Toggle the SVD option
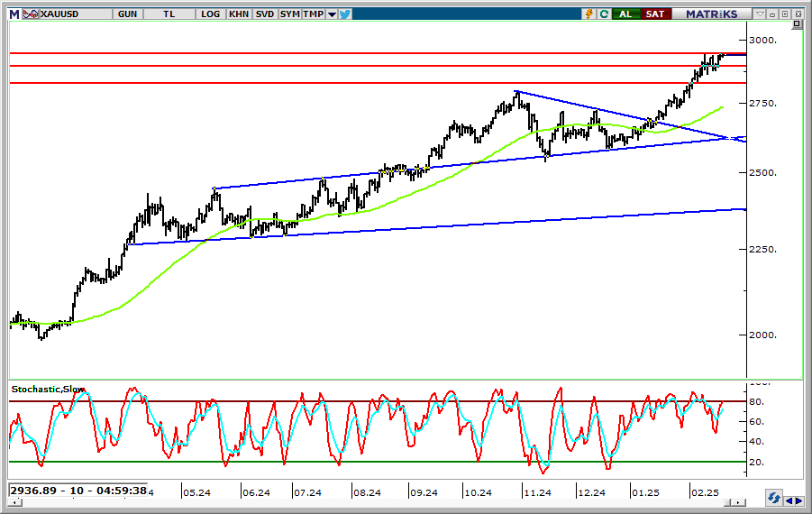 [x=265, y=14]
